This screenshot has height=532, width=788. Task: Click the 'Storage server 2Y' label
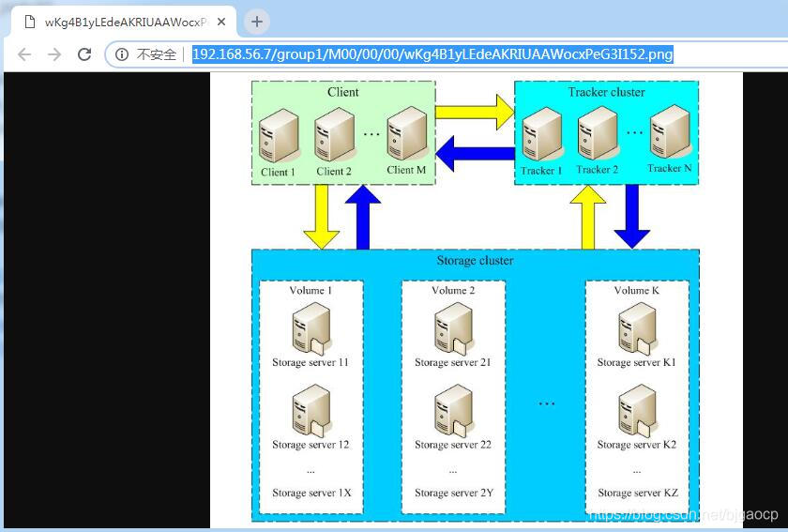(454, 493)
